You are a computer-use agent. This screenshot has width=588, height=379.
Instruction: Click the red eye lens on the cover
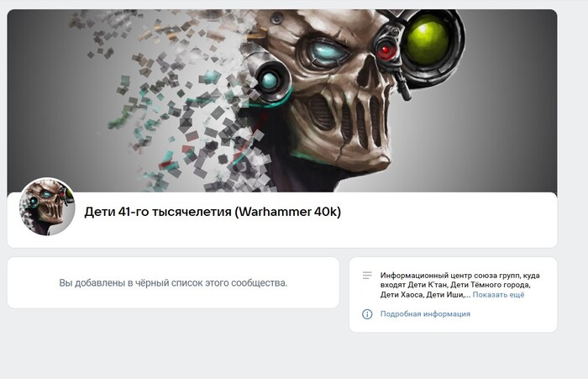pos(385,50)
